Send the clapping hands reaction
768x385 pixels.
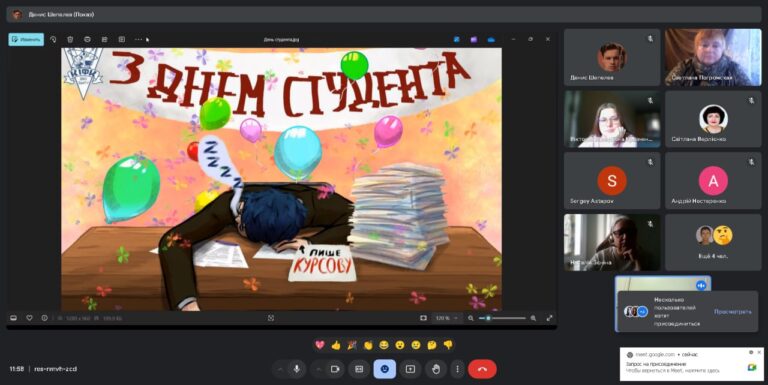[368, 345]
